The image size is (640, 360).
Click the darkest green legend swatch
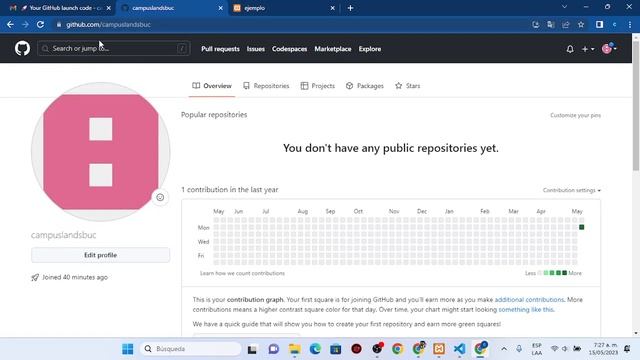coord(564,273)
